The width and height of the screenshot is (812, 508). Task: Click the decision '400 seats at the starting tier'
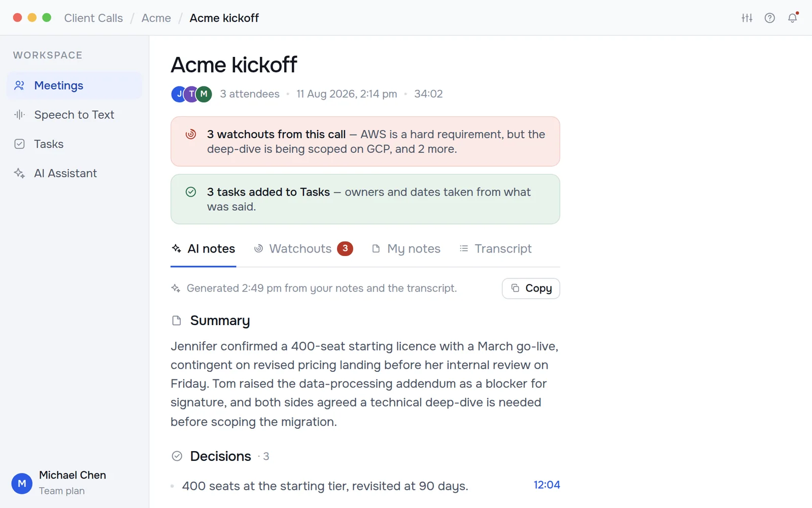coord(325,486)
